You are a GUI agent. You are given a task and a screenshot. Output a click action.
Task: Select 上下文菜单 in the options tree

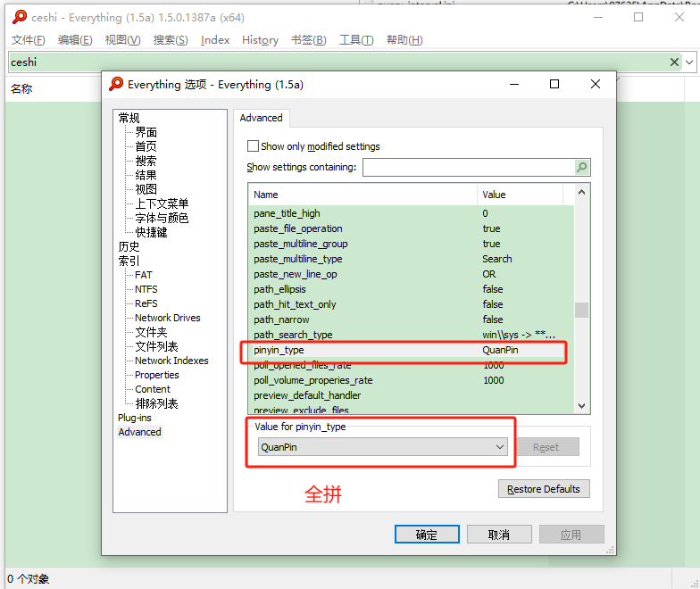[162, 203]
